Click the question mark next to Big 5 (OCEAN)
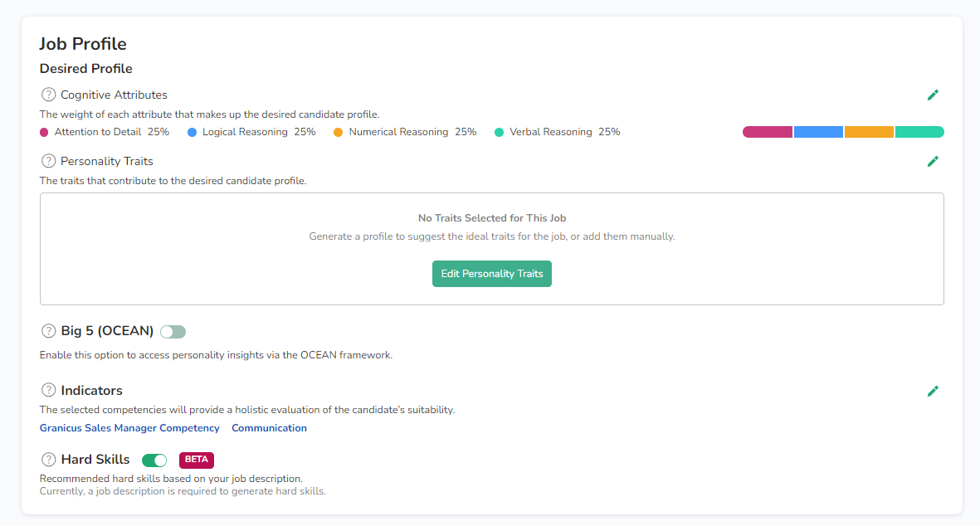980x526 pixels. tap(49, 331)
